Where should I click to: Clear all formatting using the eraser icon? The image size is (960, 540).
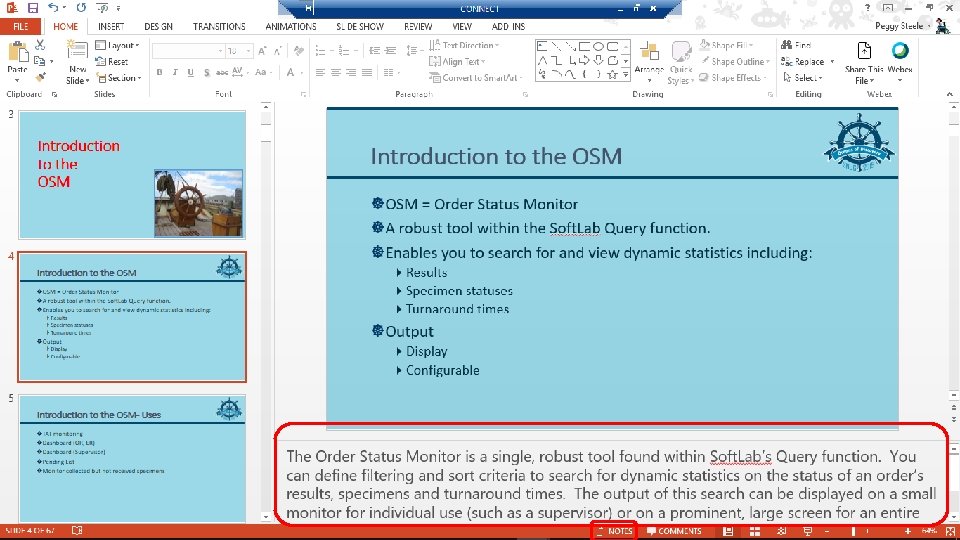point(299,51)
